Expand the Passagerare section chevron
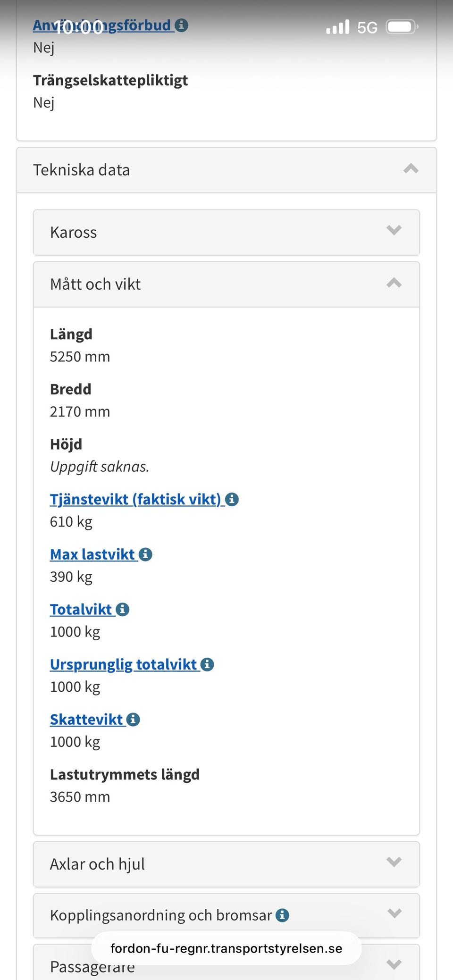This screenshot has width=453, height=980. click(x=394, y=964)
